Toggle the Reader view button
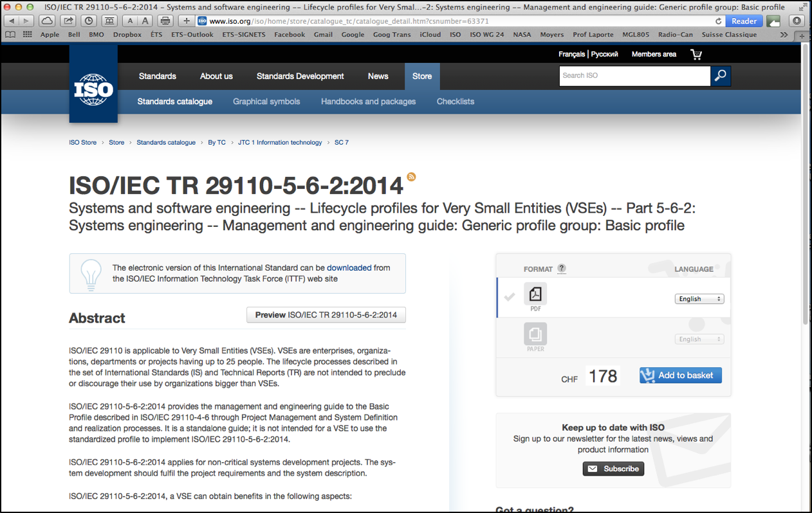The image size is (812, 513). pos(744,21)
